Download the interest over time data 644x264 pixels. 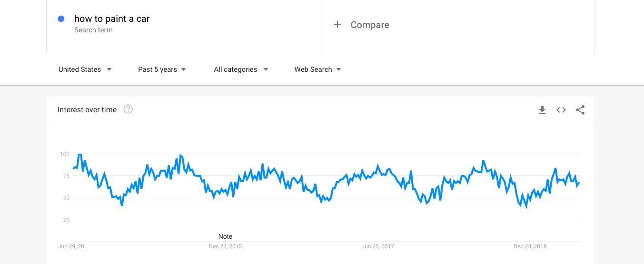(542, 110)
